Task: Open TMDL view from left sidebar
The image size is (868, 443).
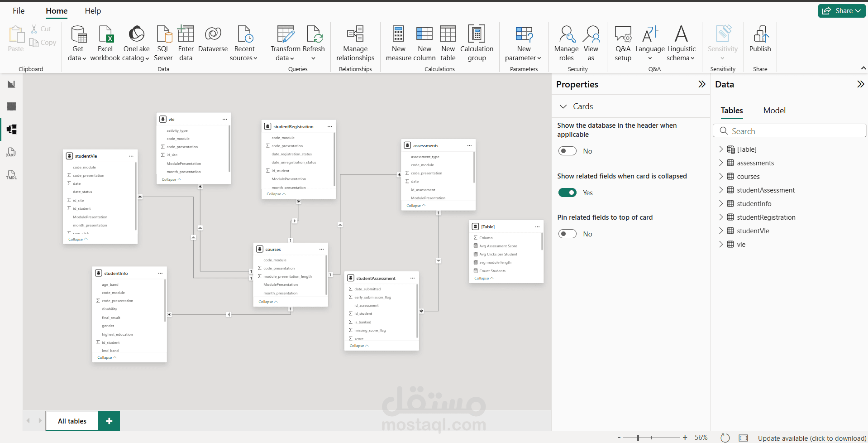Action: (11, 175)
